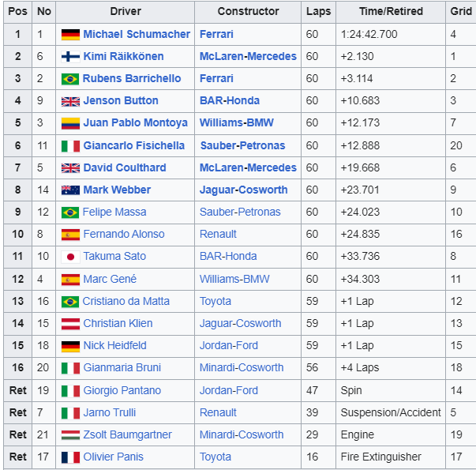Click the Driver column header

pos(125,12)
